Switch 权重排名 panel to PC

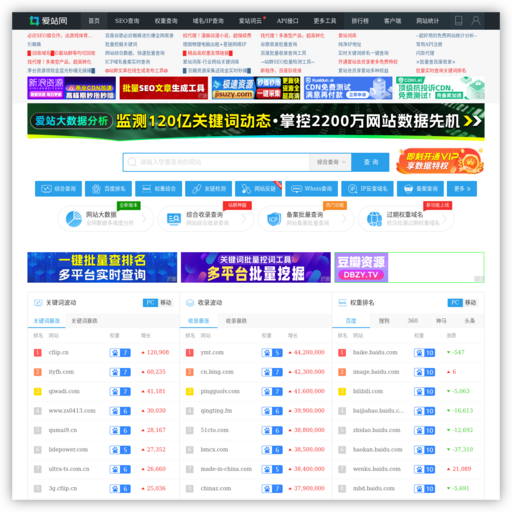pos(455,303)
